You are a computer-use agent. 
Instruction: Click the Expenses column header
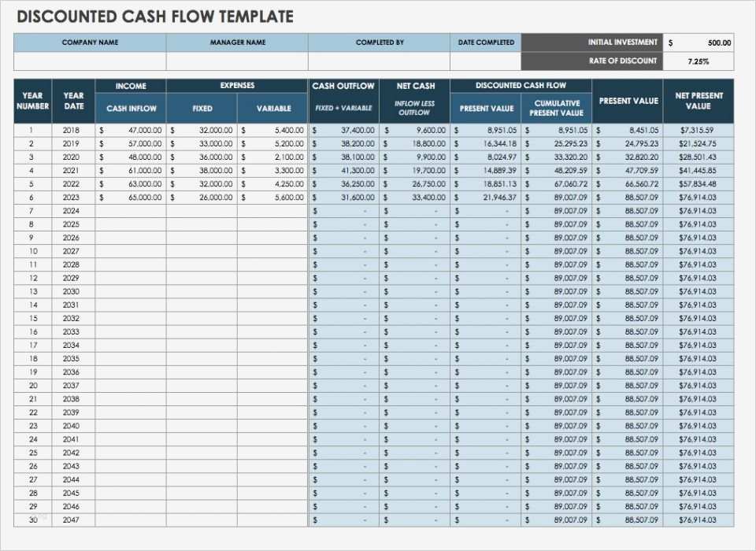237,86
